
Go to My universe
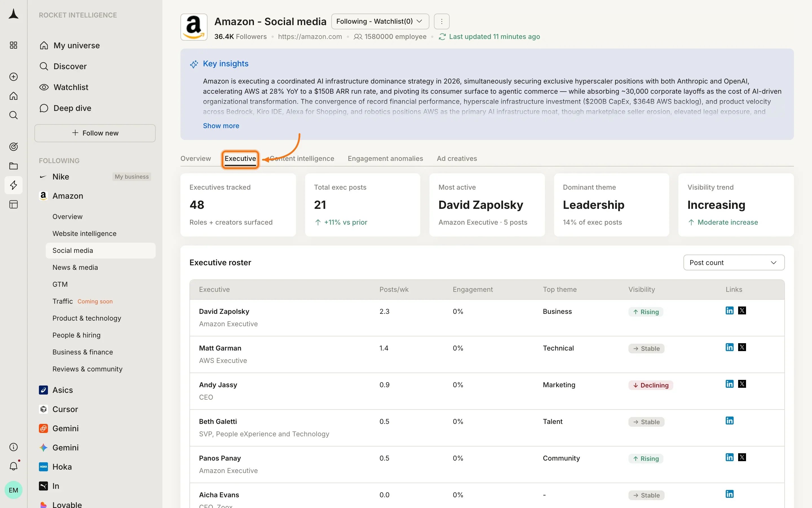point(76,45)
